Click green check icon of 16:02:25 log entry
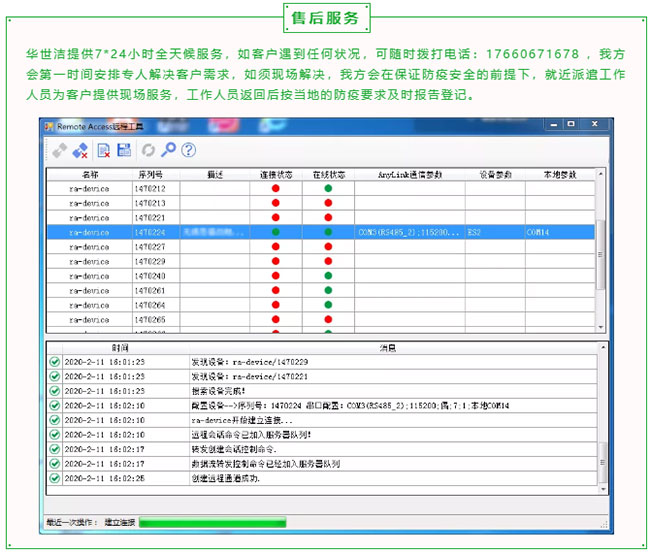650x553 pixels. [55, 478]
